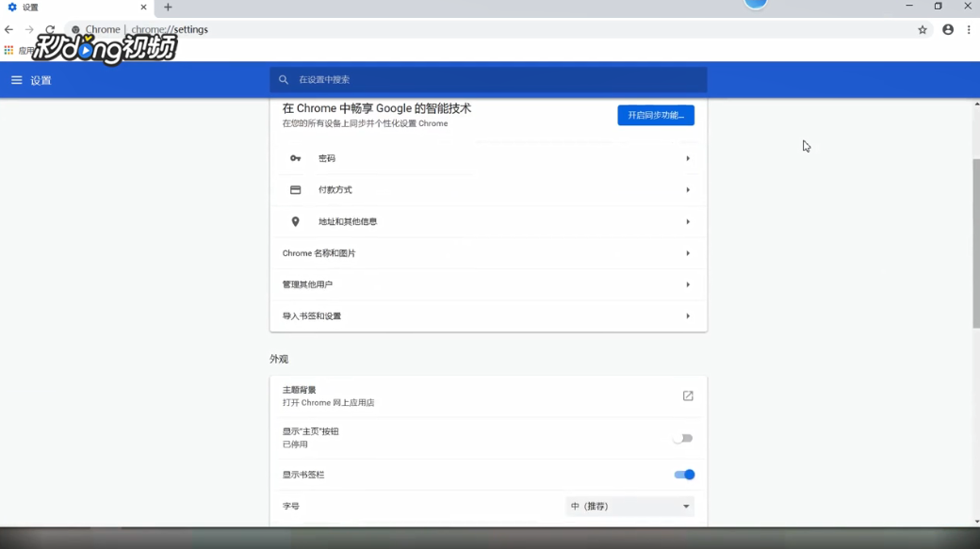The width and height of the screenshot is (980, 549).
Task: Select the 设置 browser tab
Action: (x=77, y=8)
